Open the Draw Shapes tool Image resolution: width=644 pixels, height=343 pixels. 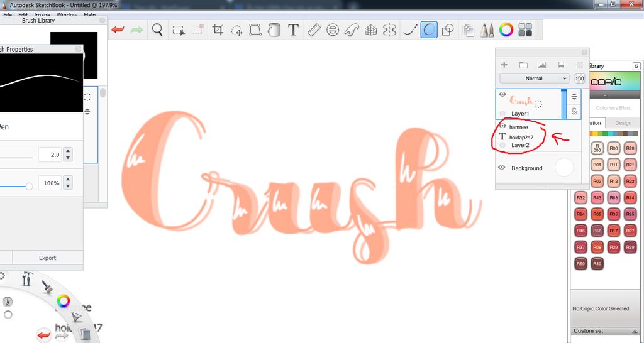(448, 30)
